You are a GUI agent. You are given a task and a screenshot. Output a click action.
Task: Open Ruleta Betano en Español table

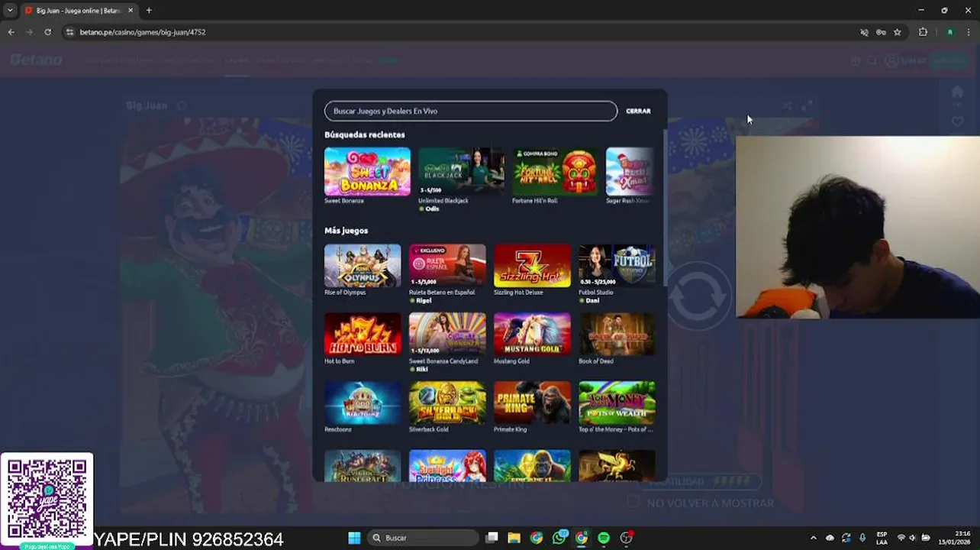[447, 265]
